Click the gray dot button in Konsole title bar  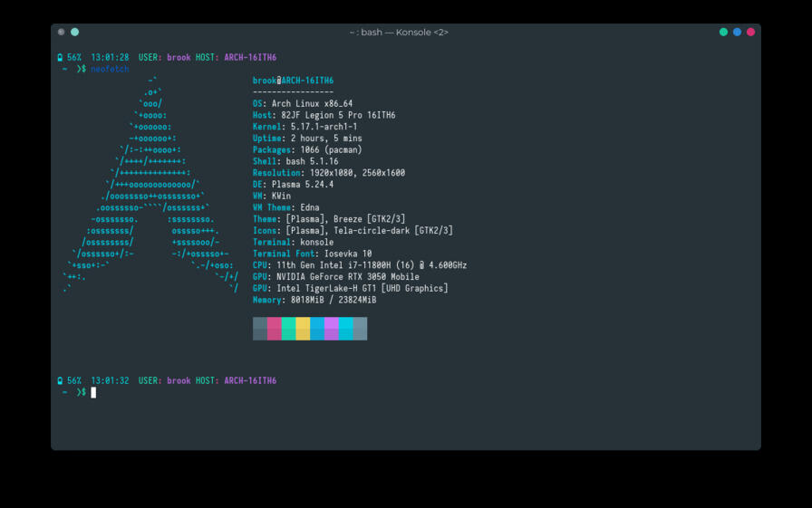(x=61, y=32)
